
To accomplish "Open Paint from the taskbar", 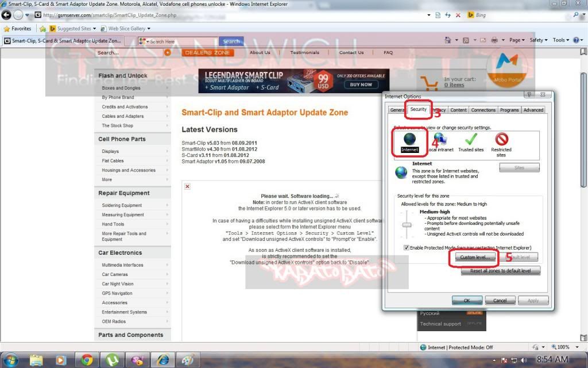I will (x=188, y=360).
